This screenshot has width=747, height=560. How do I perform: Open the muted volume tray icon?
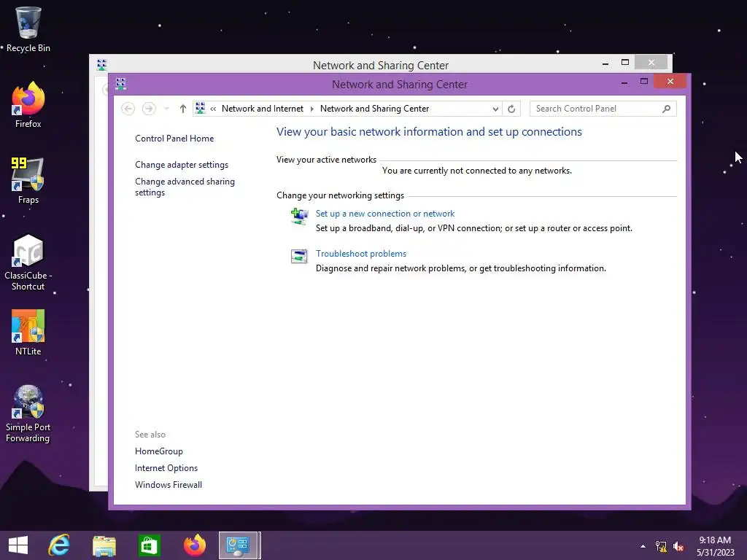678,546
